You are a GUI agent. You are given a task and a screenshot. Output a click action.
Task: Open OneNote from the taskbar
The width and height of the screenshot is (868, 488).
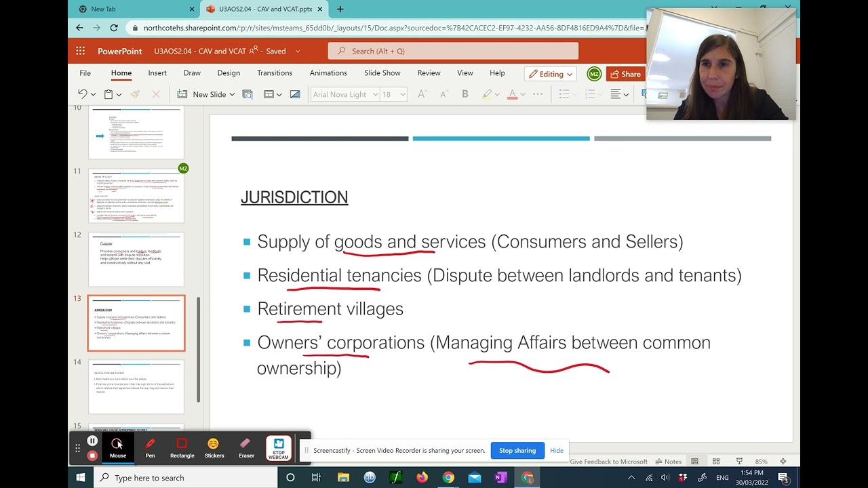pyautogui.click(x=500, y=478)
